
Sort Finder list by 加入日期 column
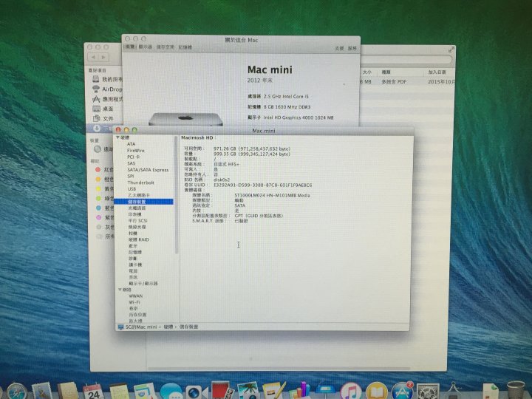(x=437, y=72)
